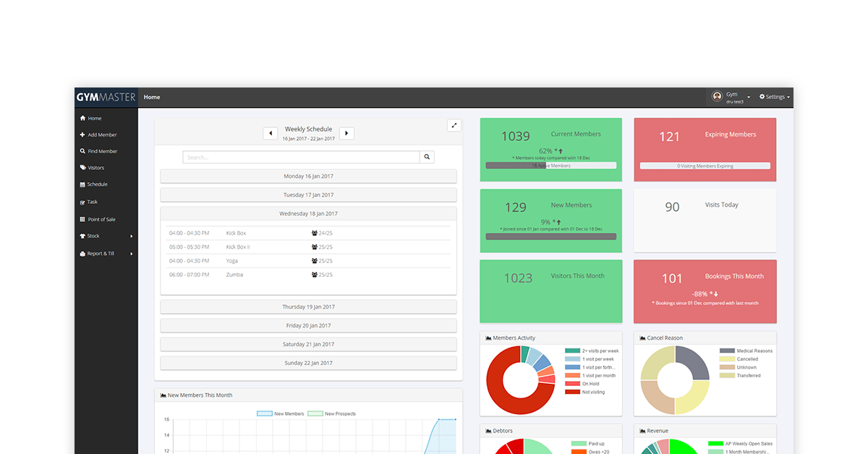The width and height of the screenshot is (868, 454).
Task: Click the Unknown color swatch in the legend
Action: pyautogui.click(x=727, y=367)
